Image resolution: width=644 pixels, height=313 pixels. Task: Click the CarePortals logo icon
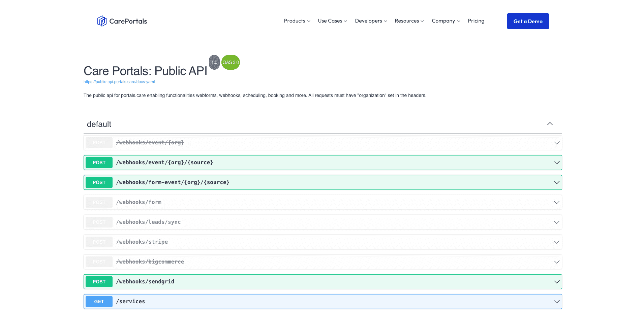[102, 21]
